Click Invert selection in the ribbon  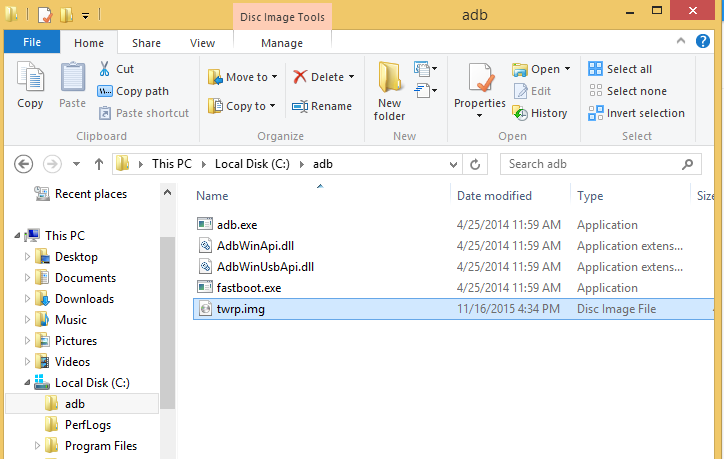(x=636, y=113)
